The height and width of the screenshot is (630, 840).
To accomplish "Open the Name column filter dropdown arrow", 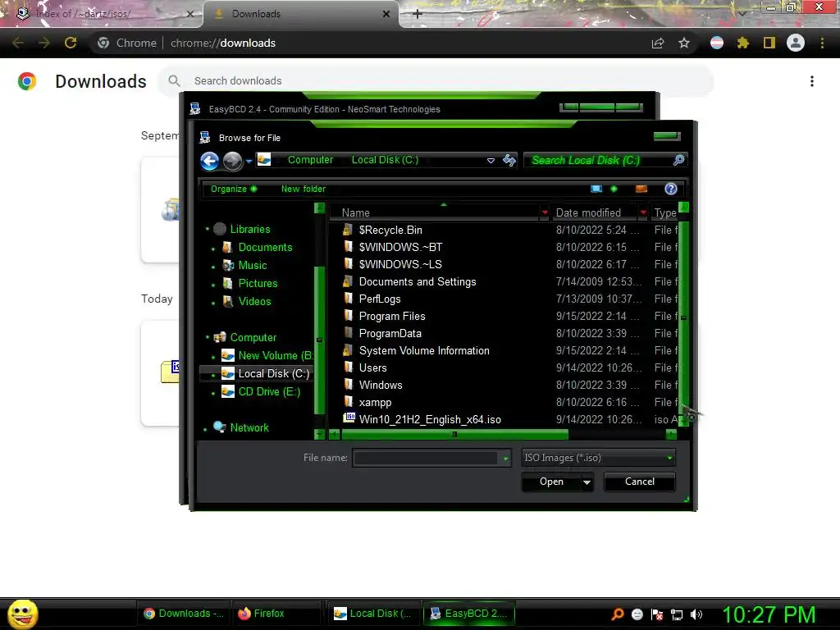I will pos(545,212).
